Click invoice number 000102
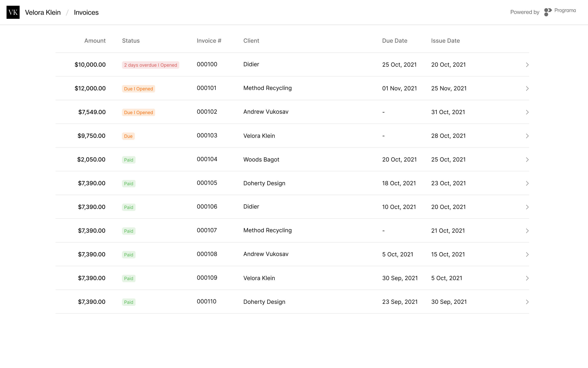 coord(207,112)
